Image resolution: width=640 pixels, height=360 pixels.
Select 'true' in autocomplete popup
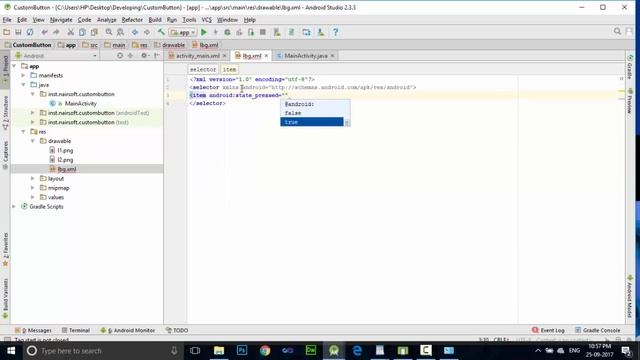[x=312, y=122]
